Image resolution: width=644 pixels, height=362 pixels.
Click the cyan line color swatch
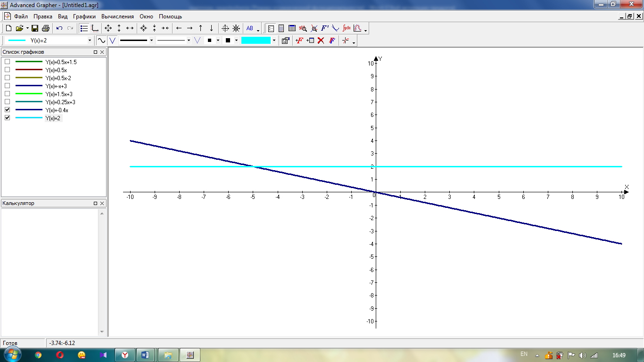tap(256, 41)
